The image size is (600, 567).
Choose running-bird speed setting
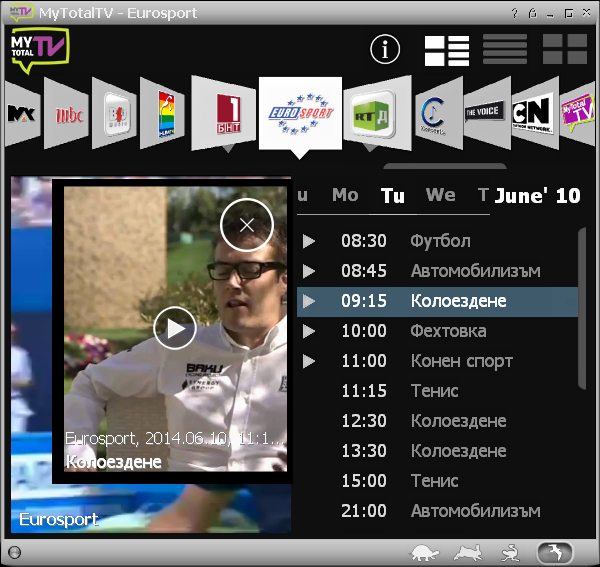510,553
